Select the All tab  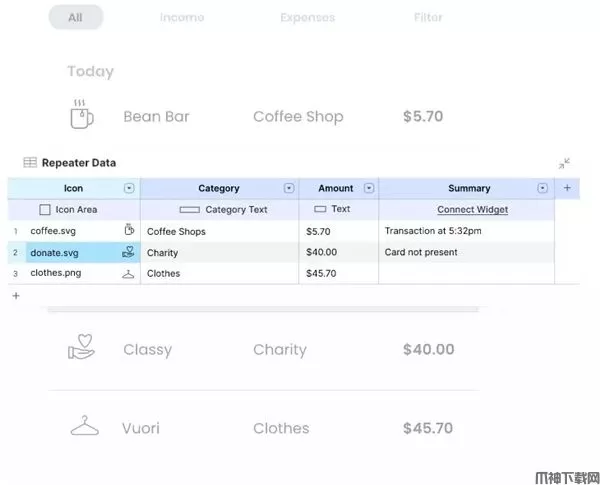[x=76, y=17]
